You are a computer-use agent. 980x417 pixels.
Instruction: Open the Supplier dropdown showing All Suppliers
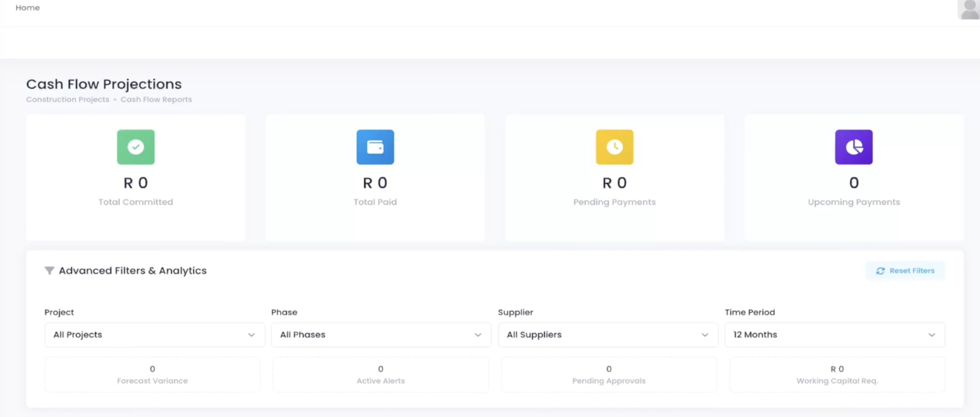click(x=608, y=335)
